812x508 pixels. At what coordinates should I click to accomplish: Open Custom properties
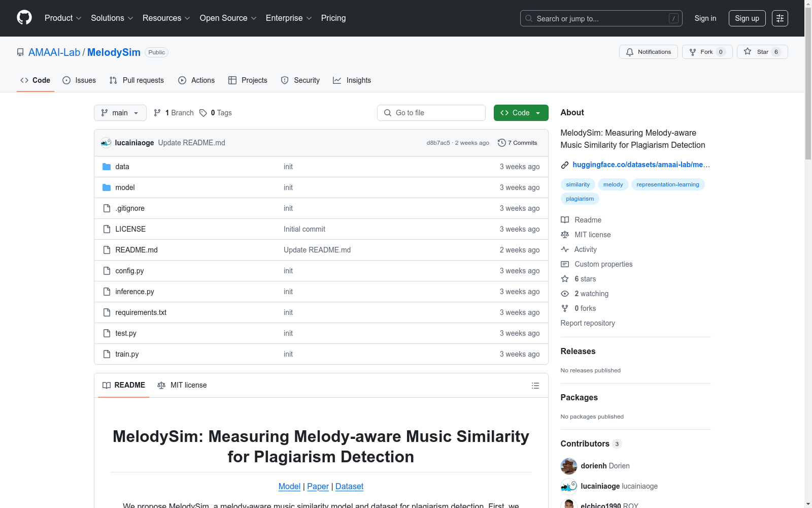point(597,264)
